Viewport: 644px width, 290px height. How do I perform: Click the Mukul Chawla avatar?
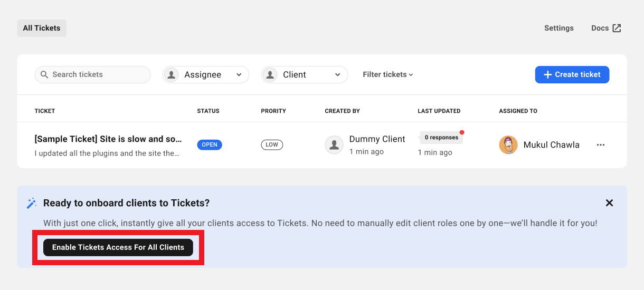click(x=508, y=145)
